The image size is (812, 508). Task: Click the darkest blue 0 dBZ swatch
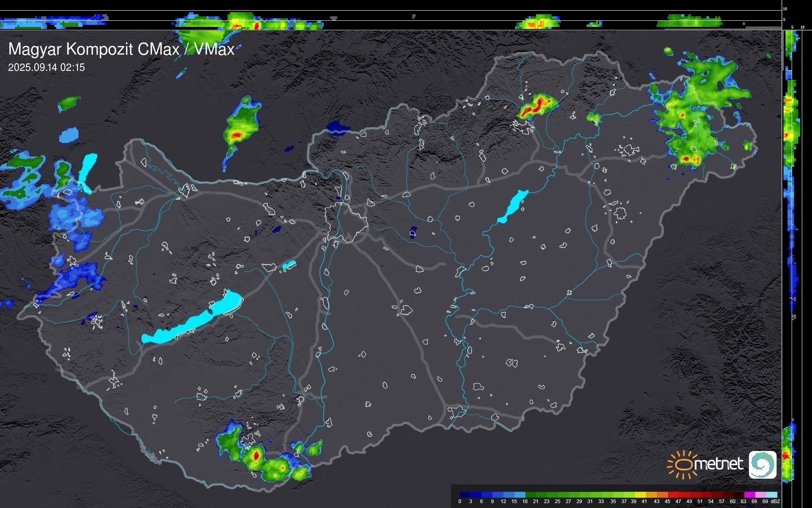tap(465, 495)
